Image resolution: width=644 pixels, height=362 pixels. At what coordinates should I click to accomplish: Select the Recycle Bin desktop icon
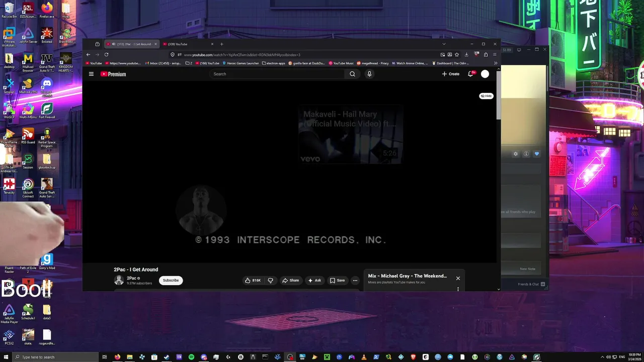click(9, 10)
